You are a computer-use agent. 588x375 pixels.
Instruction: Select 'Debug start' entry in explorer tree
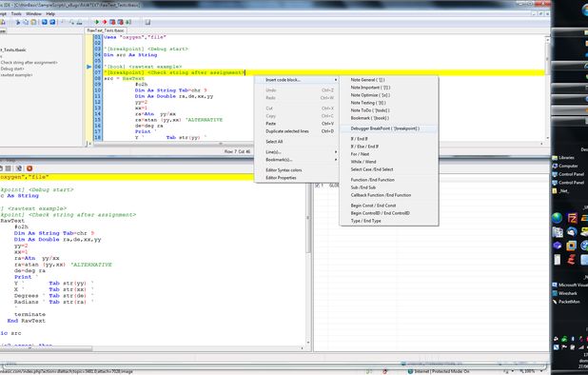tap(12, 69)
